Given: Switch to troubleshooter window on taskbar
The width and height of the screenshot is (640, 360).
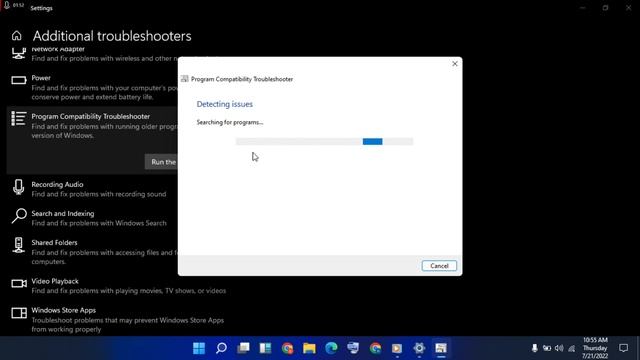Looking at the screenshot, I should coord(441,348).
